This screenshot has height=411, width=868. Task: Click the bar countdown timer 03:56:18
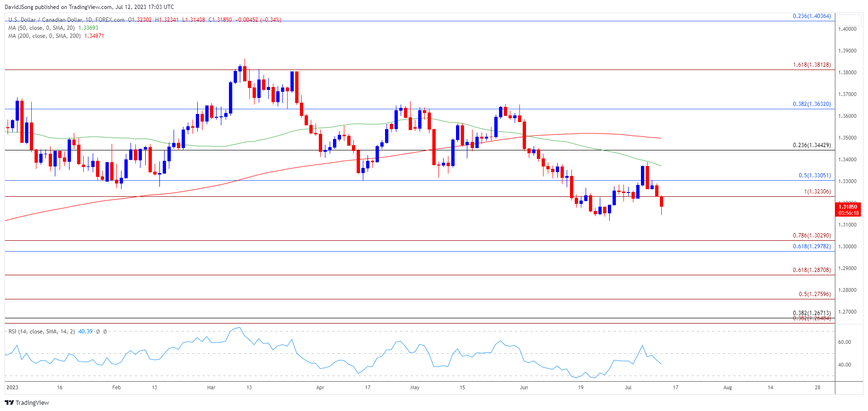coord(848,213)
